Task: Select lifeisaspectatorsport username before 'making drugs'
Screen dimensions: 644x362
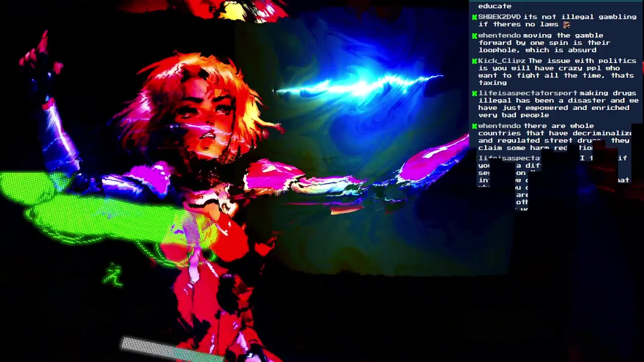Action: [x=528, y=94]
